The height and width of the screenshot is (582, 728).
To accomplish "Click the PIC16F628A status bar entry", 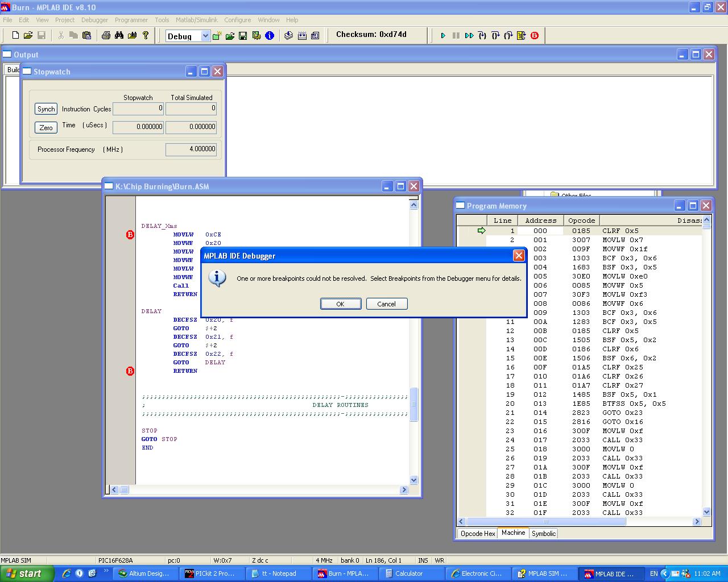I will 115,560.
